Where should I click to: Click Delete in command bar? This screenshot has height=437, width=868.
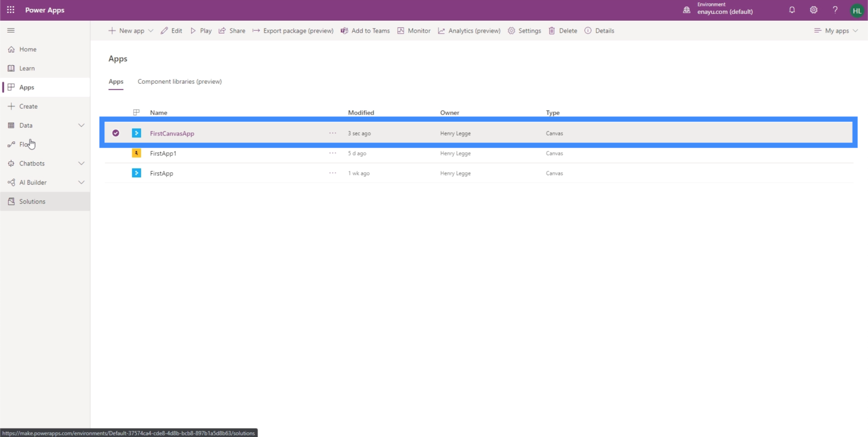tap(563, 31)
